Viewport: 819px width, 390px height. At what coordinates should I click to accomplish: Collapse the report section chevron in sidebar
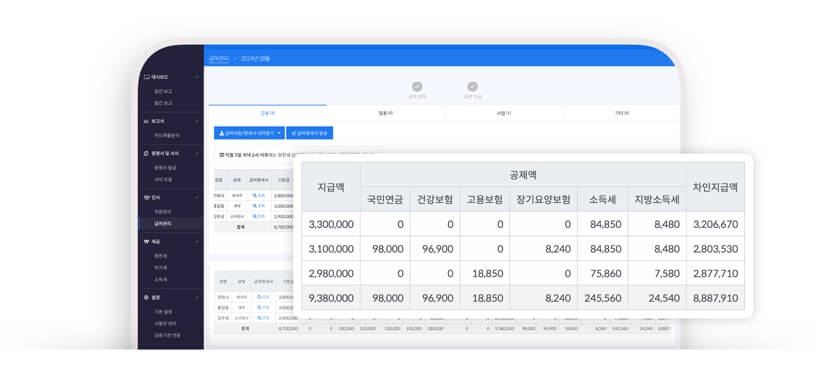197,121
